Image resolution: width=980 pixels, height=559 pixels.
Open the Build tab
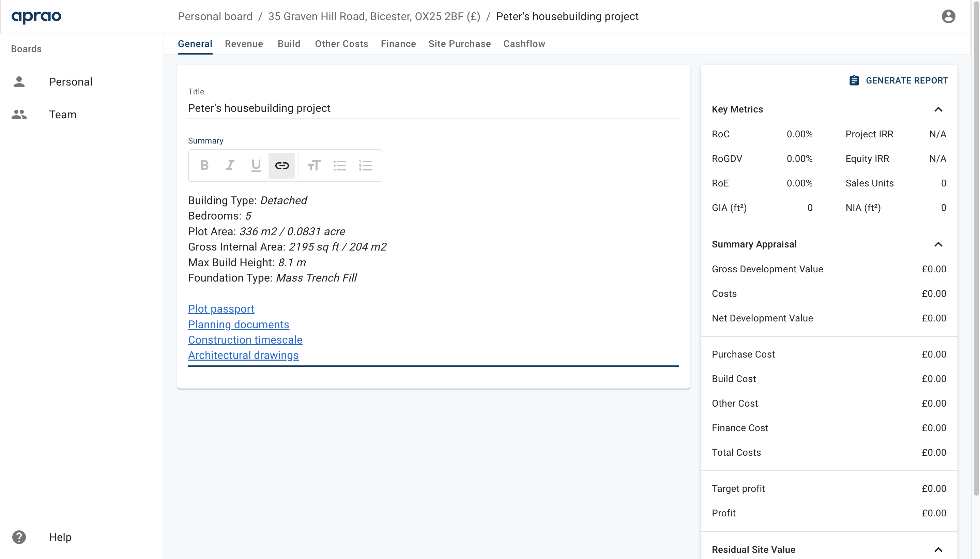pyautogui.click(x=289, y=44)
